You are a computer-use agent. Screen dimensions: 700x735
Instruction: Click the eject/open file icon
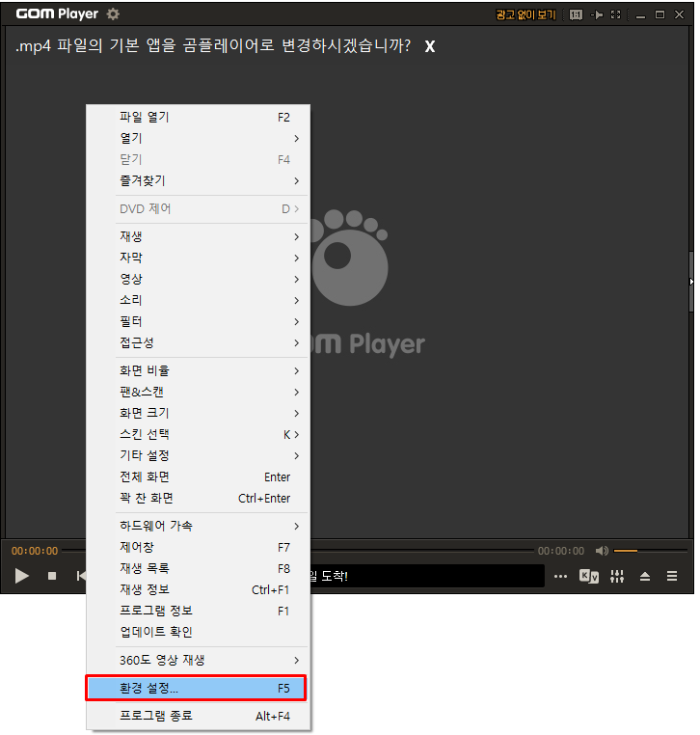(x=645, y=577)
